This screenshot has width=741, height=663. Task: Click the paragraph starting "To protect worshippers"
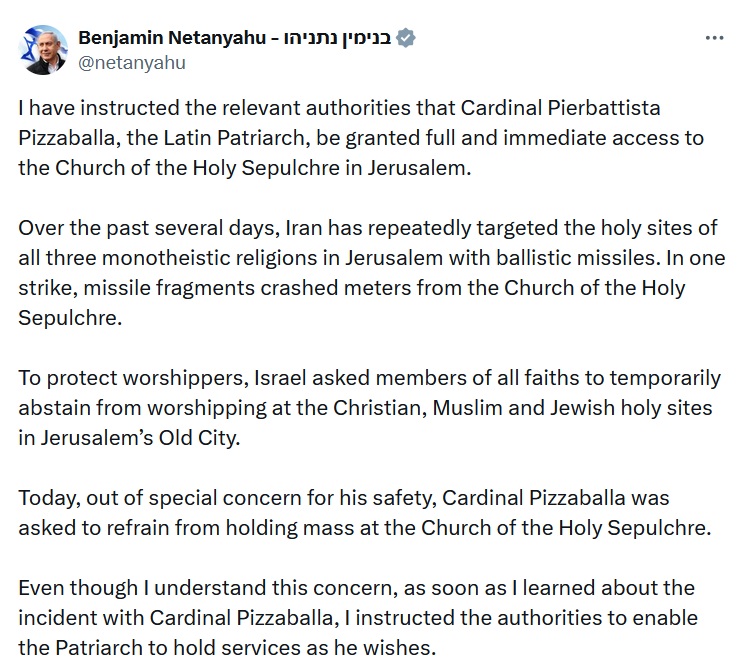(x=369, y=407)
